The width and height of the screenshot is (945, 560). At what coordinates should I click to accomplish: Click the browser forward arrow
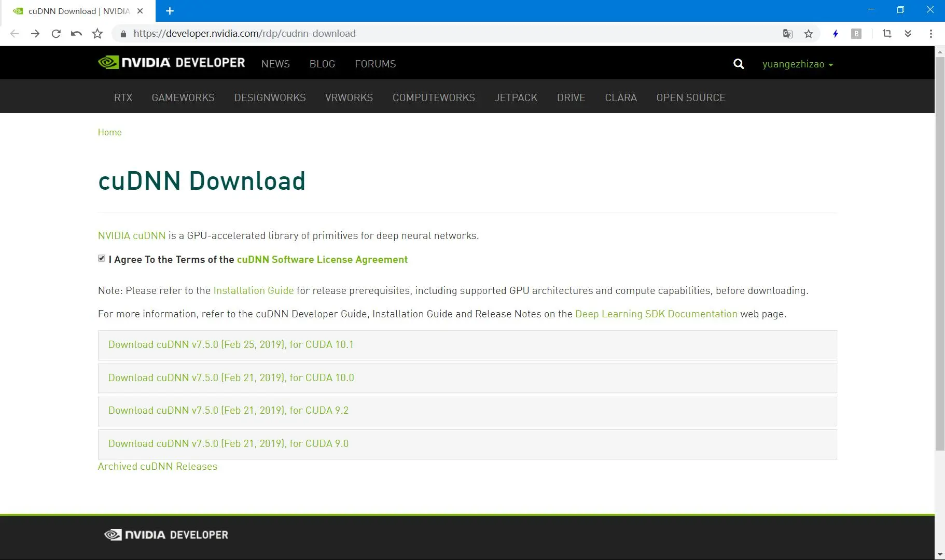click(35, 34)
